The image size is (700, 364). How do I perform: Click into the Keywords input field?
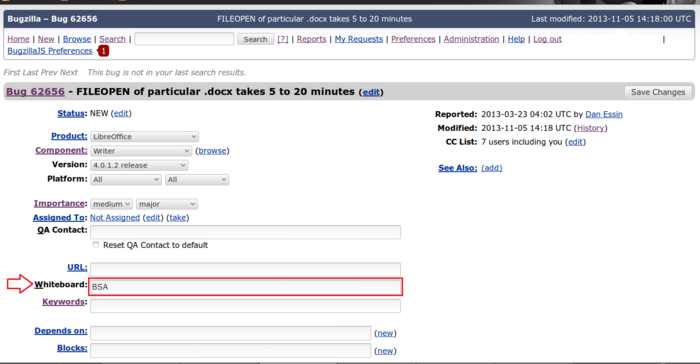pyautogui.click(x=246, y=306)
